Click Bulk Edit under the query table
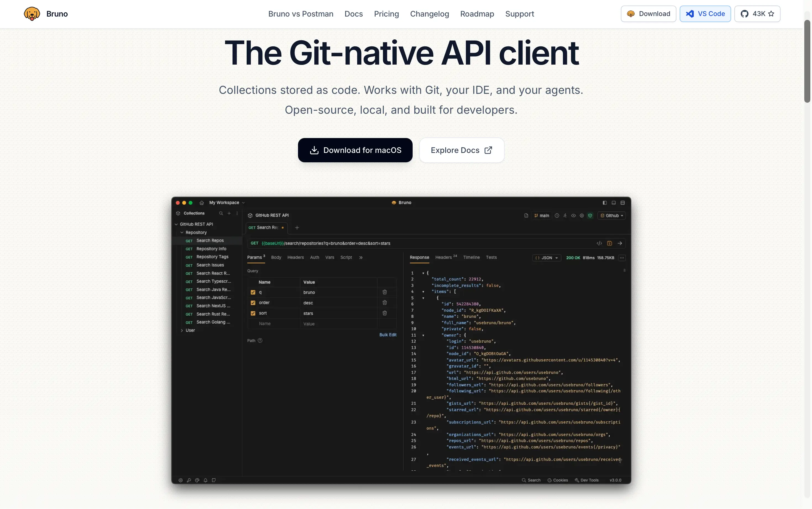The height and width of the screenshot is (509, 812). click(388, 335)
